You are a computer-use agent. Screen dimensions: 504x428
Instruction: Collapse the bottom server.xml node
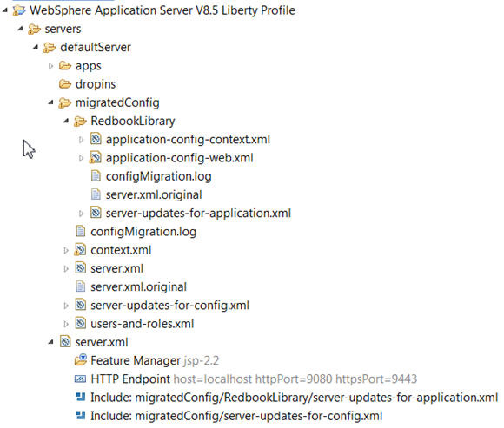pyautogui.click(x=50, y=342)
